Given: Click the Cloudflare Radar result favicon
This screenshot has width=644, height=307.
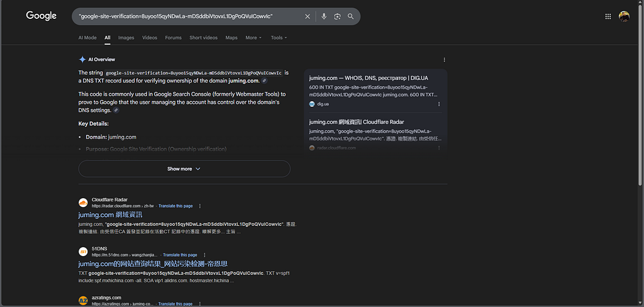Looking at the screenshot, I should point(83,203).
